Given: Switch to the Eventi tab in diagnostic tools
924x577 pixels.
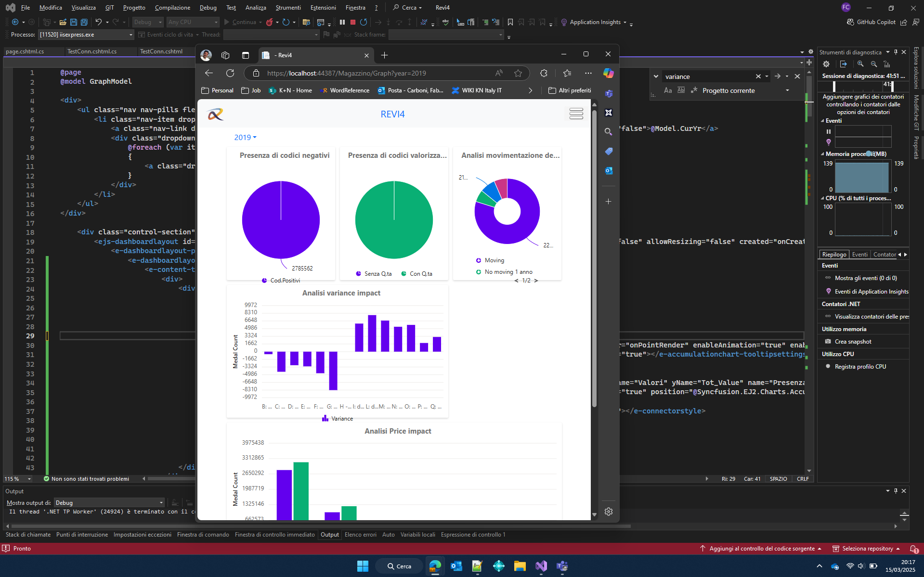Looking at the screenshot, I should click(x=860, y=254).
